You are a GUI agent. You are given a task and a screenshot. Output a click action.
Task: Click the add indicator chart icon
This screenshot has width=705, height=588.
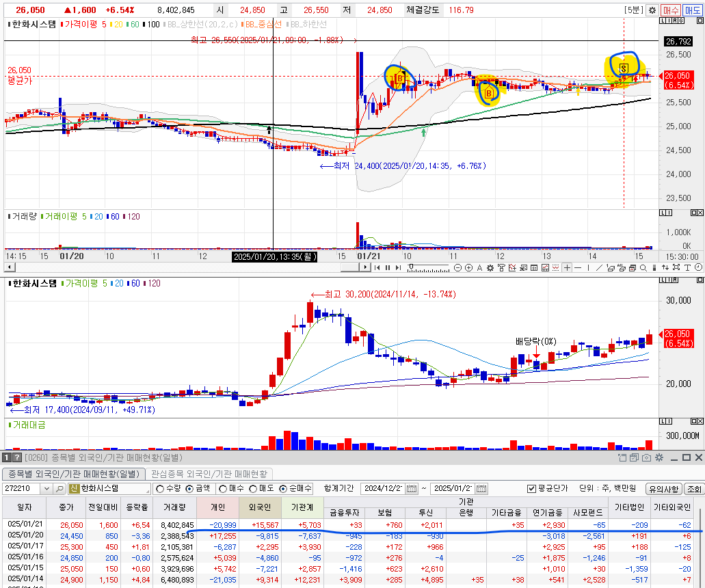click(x=512, y=268)
